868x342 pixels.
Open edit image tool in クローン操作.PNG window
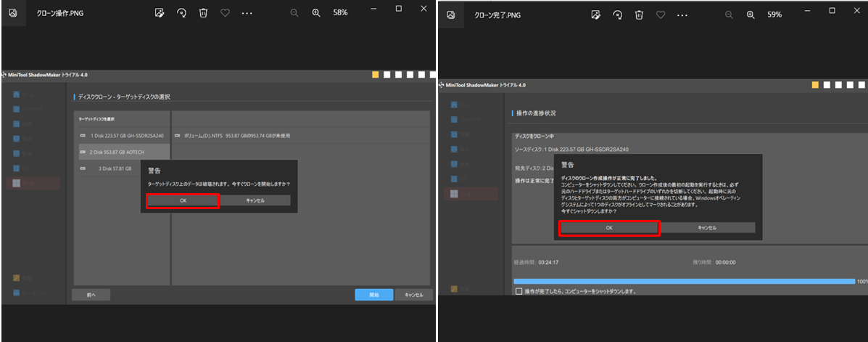[x=160, y=13]
